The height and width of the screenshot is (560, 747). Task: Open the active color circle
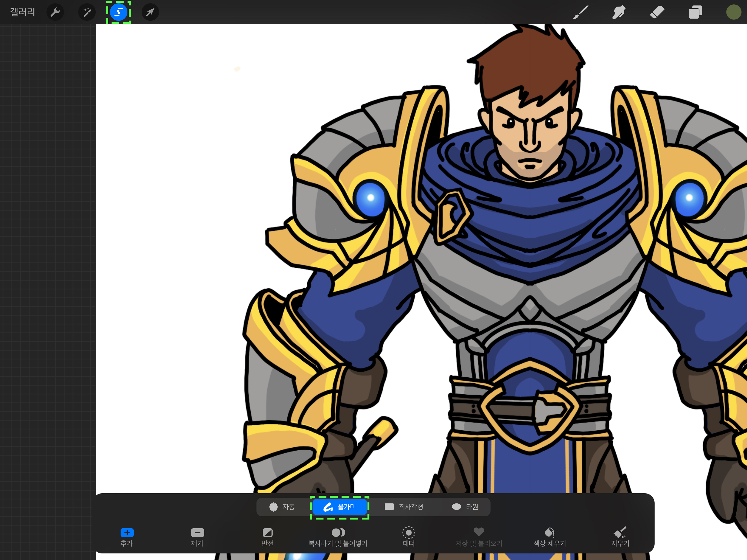click(x=733, y=12)
